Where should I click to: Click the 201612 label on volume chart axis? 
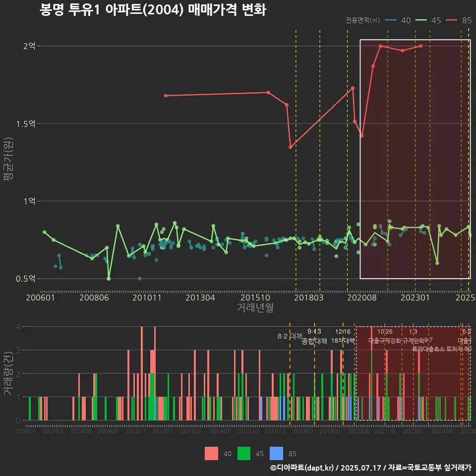pyautogui.click(x=275, y=431)
